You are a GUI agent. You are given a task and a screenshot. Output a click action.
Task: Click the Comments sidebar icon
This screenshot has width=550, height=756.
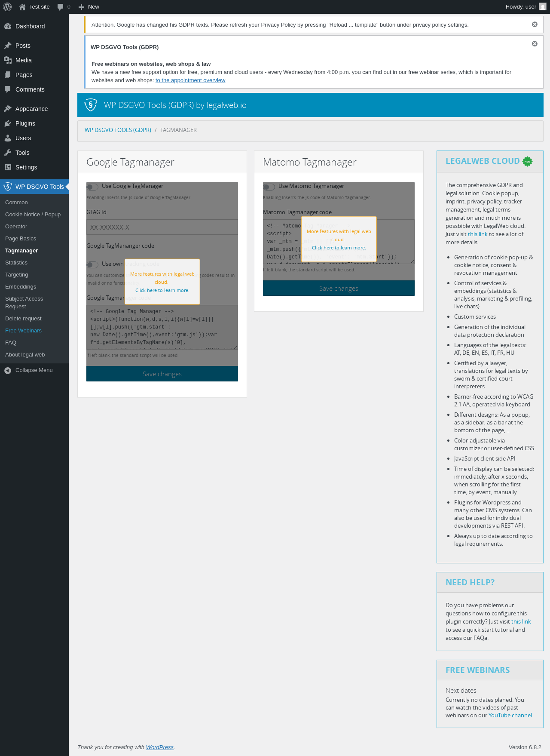[8, 89]
